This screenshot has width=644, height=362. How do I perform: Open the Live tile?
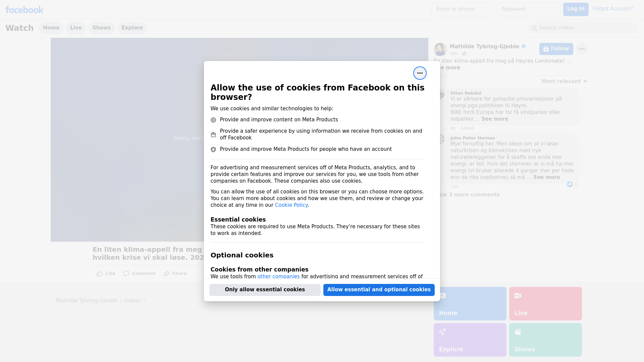click(545, 304)
